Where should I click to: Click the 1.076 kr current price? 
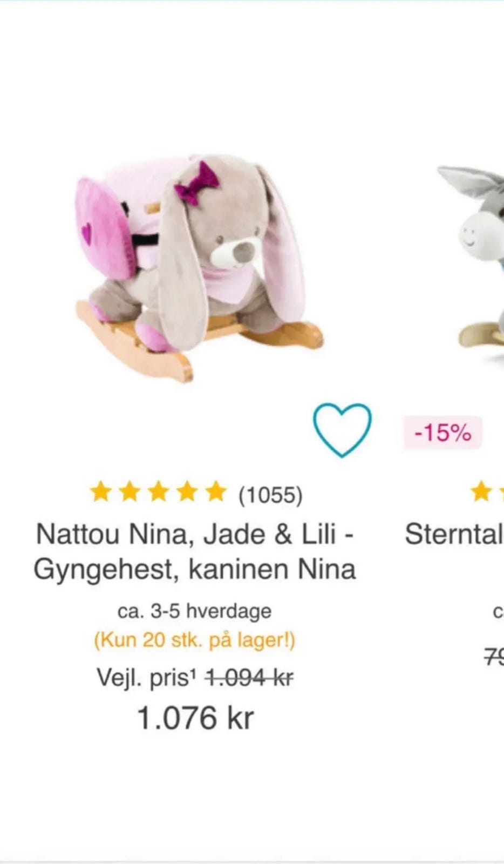tap(195, 718)
